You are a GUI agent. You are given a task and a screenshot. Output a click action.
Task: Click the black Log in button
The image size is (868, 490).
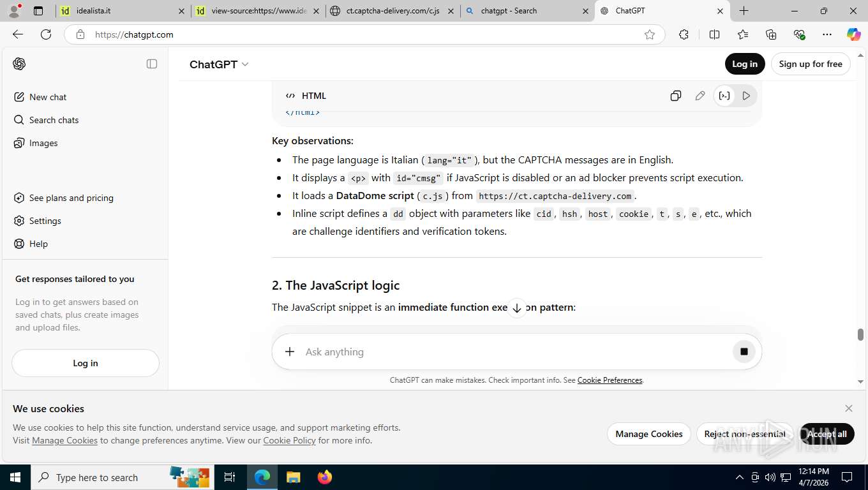click(x=745, y=64)
